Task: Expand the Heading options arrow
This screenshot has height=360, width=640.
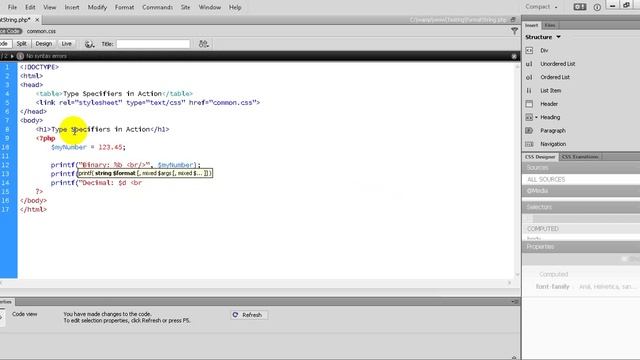Action: (536, 118)
